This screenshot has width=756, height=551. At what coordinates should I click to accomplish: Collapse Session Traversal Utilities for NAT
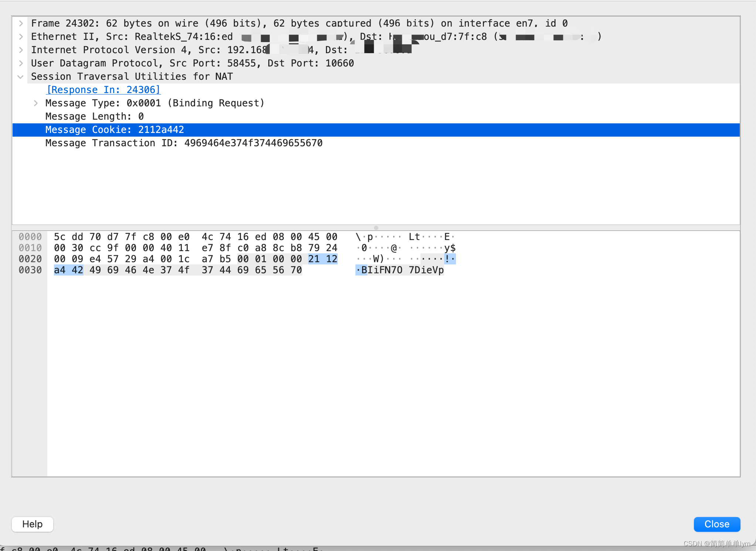(21, 77)
